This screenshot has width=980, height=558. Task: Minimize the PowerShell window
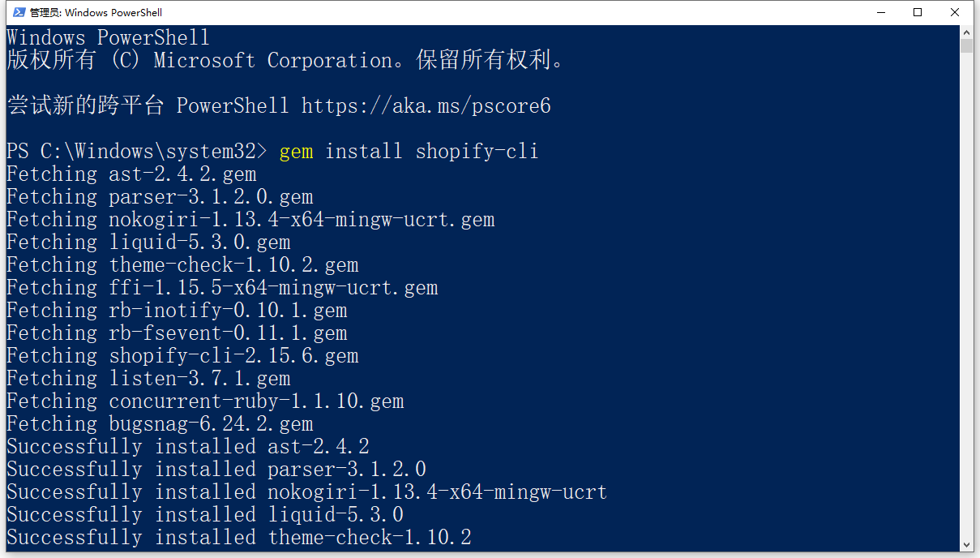click(x=880, y=12)
